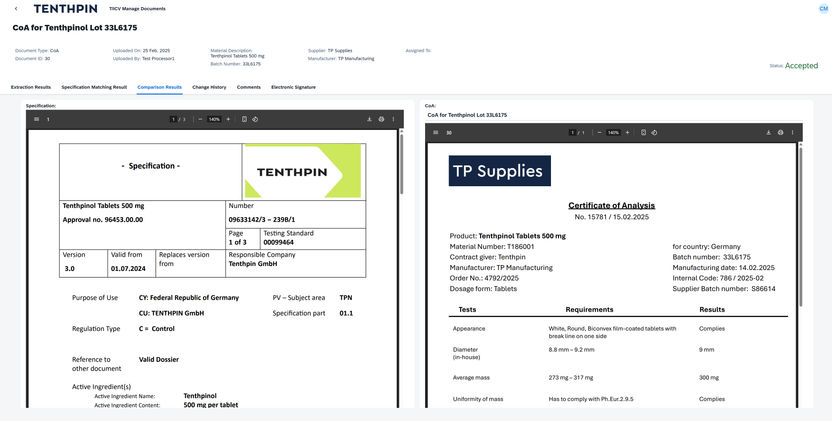Rotate the CoA PDF document

pos(654,133)
